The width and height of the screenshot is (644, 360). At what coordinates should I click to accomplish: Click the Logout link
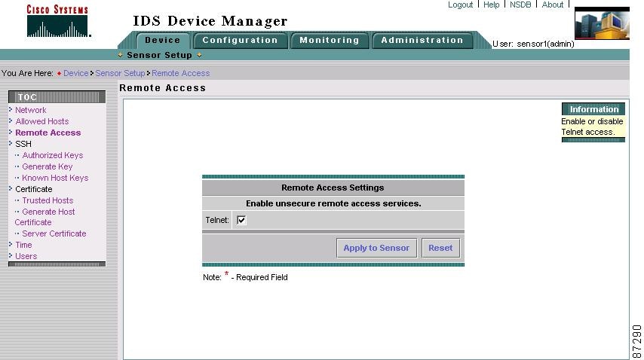(x=461, y=5)
